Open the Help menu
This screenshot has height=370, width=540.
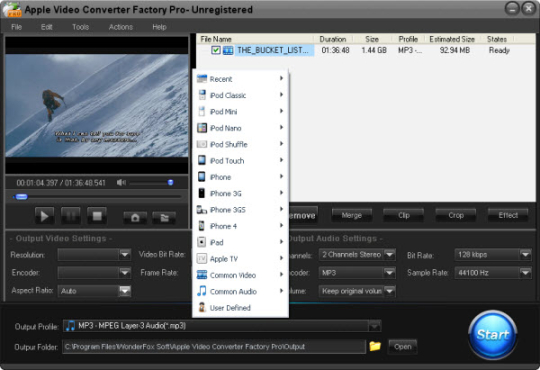coord(159,27)
